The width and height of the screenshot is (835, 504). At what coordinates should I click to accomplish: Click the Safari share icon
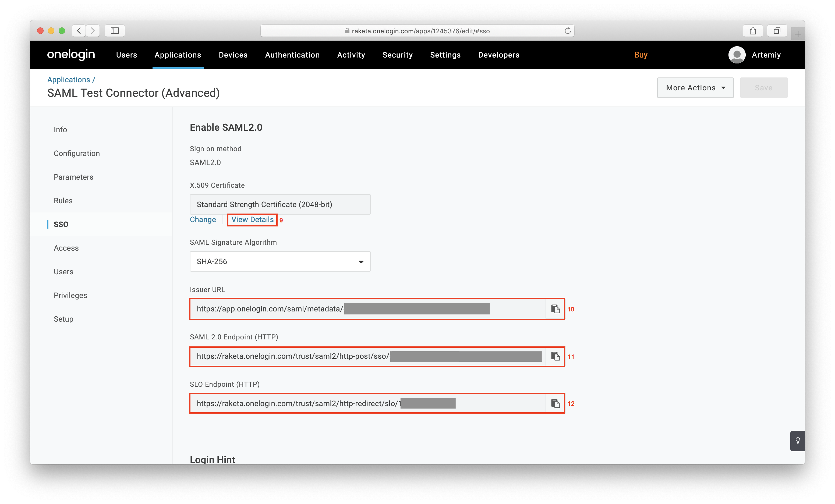[753, 31]
